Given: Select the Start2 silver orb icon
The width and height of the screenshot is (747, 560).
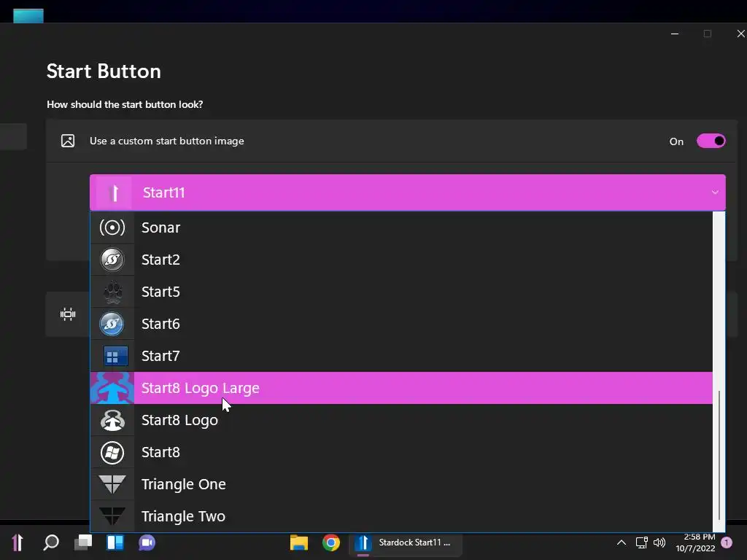Looking at the screenshot, I should point(112,260).
